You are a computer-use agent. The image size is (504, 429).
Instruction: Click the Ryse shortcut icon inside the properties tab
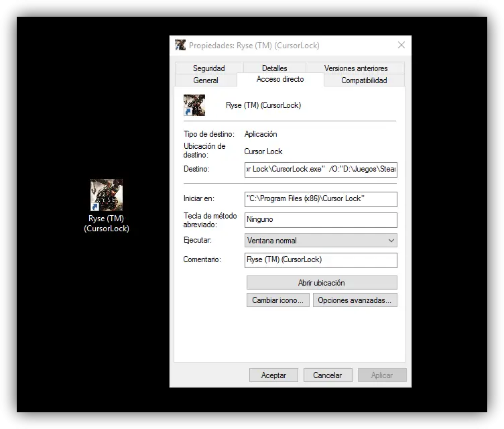point(194,105)
